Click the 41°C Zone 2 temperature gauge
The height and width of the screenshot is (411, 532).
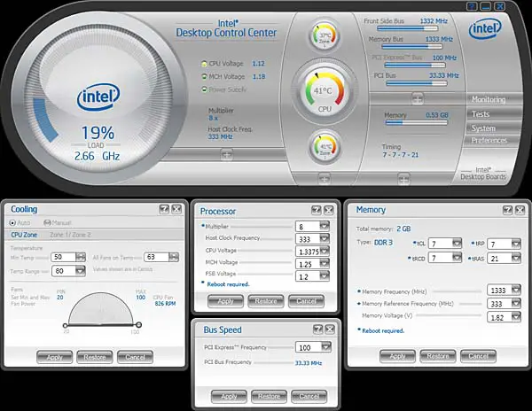click(325, 147)
